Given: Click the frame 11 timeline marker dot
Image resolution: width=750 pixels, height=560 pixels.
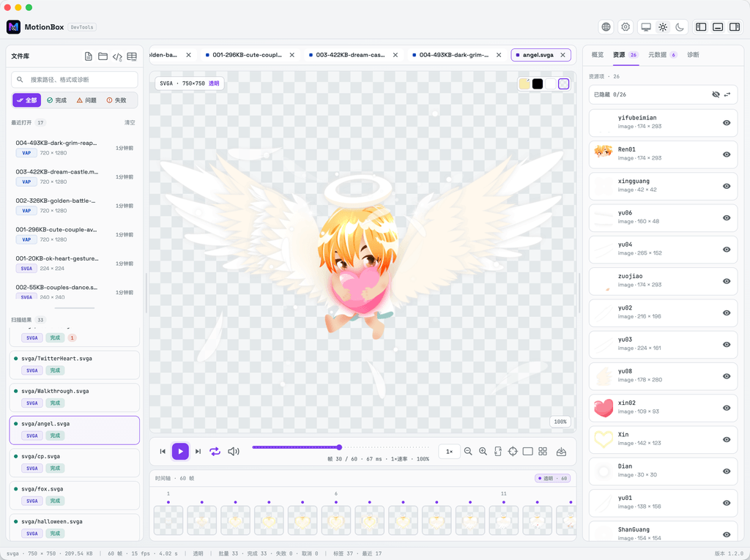Looking at the screenshot, I should (504, 502).
